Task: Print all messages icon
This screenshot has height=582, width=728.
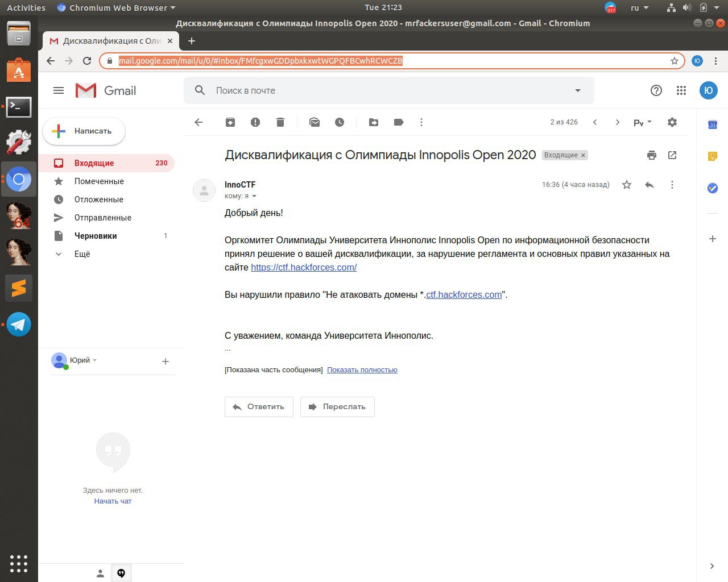Action: click(652, 155)
